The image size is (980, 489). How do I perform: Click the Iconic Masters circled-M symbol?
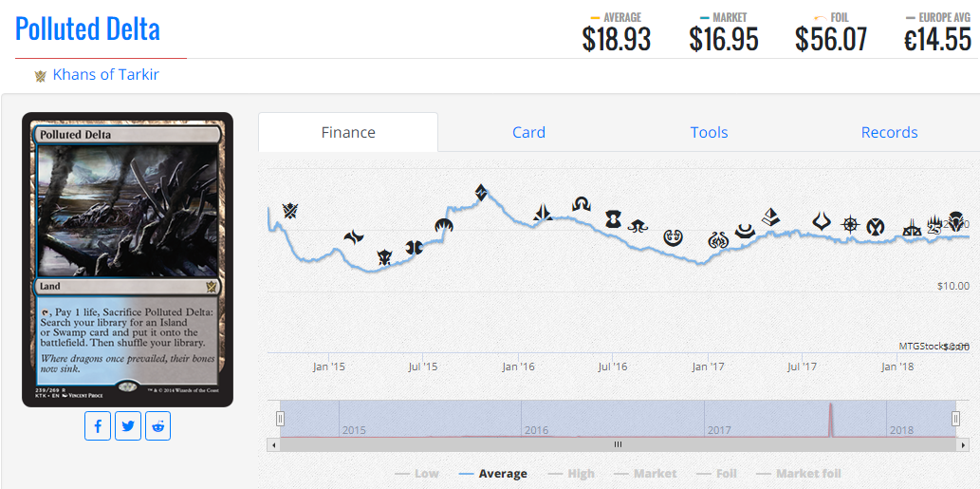pos(875,228)
